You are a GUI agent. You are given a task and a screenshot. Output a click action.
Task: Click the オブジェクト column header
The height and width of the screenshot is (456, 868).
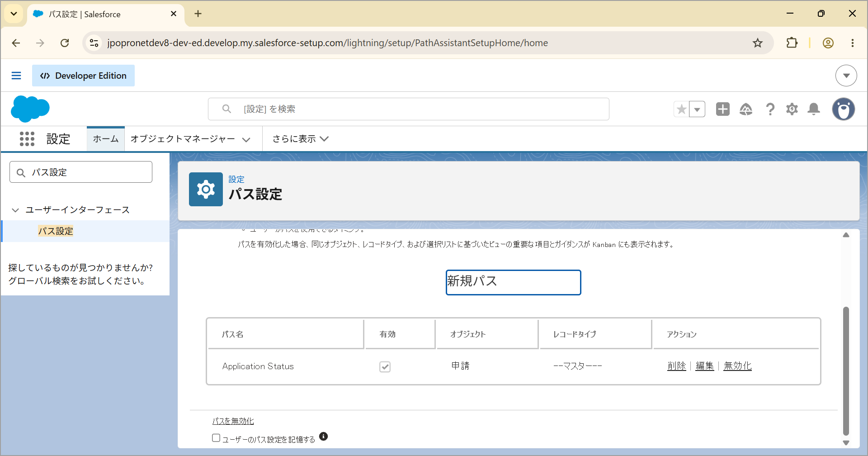487,334
